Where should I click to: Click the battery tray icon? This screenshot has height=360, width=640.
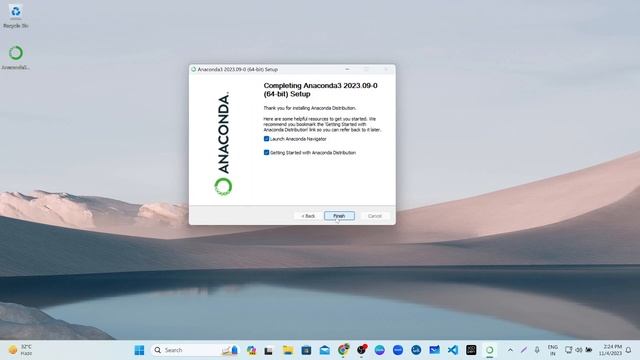589,350
